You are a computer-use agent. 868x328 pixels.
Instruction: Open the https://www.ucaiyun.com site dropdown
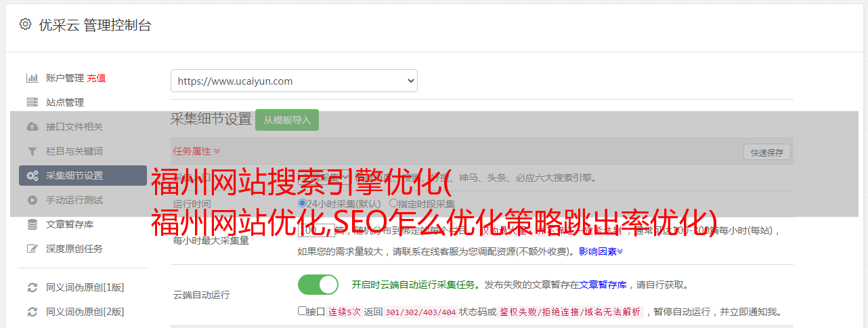(x=294, y=81)
